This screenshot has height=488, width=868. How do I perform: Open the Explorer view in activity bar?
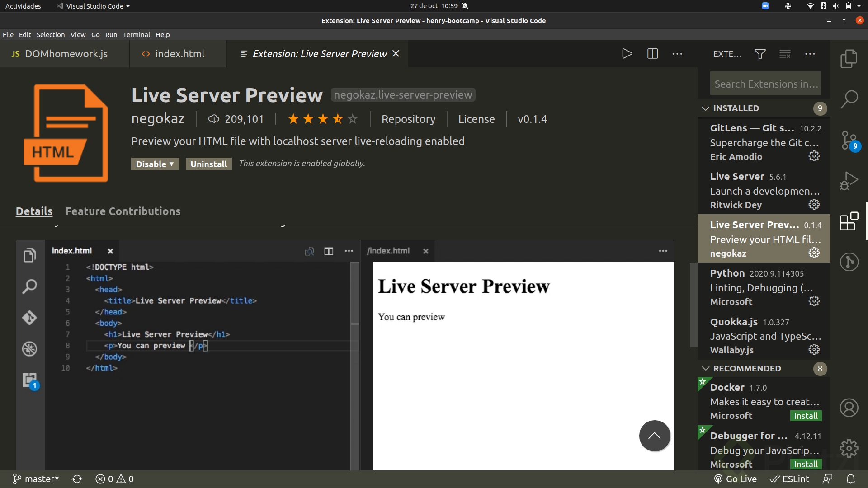pos(849,59)
